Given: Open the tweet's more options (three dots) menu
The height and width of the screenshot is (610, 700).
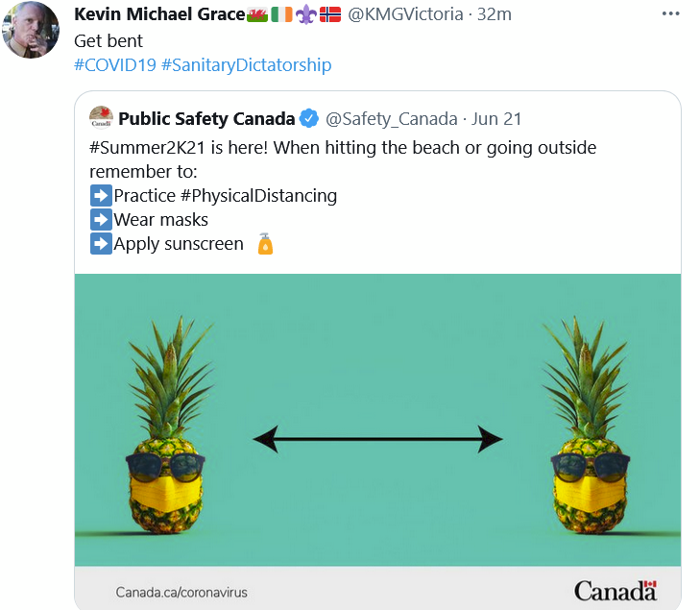Looking at the screenshot, I should [x=672, y=14].
